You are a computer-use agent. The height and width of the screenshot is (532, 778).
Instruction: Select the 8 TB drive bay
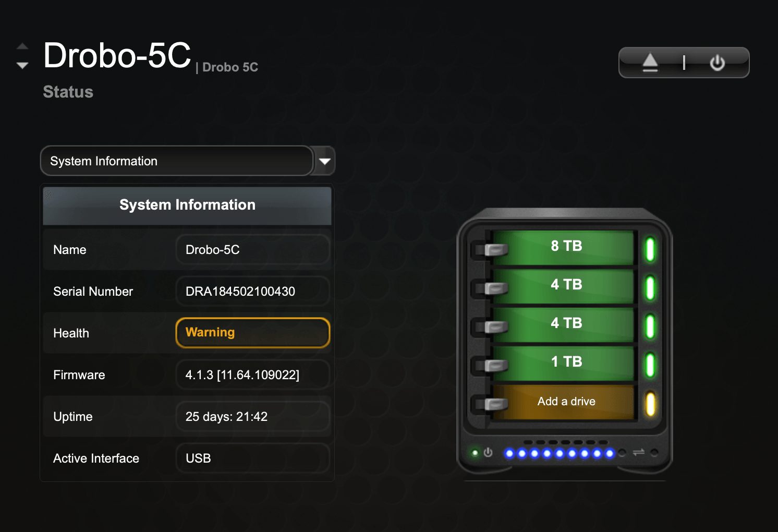click(x=566, y=246)
